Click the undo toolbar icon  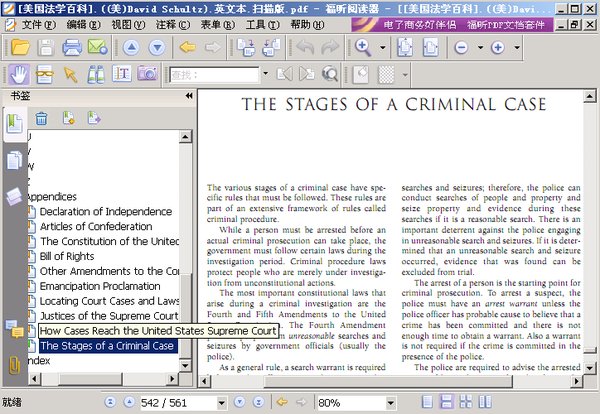pyautogui.click(x=305, y=47)
